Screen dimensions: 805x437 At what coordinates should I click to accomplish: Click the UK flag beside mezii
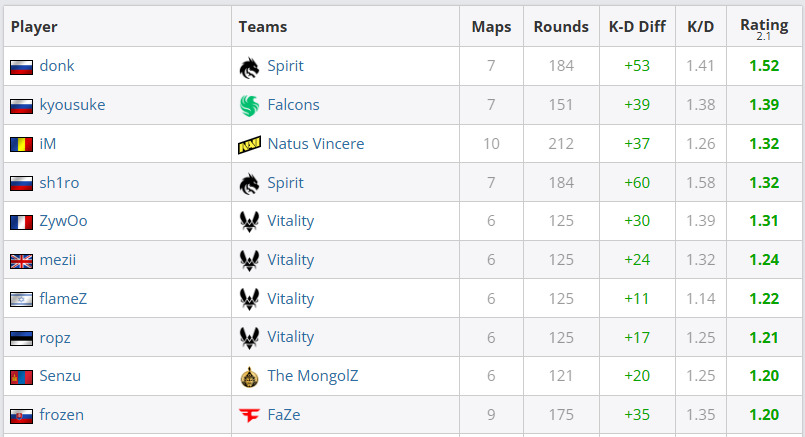[21, 260]
